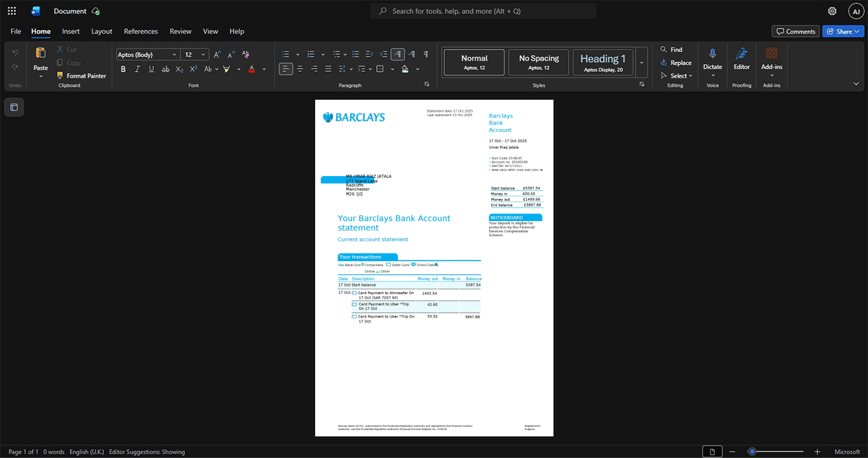Toggle show paragraph marks pilcrow

pyautogui.click(x=426, y=55)
